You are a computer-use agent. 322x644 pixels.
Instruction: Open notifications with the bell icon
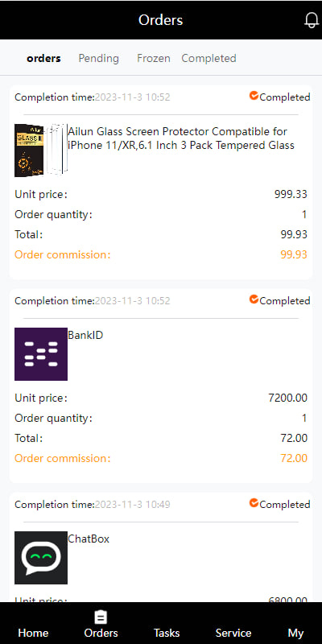(x=312, y=19)
